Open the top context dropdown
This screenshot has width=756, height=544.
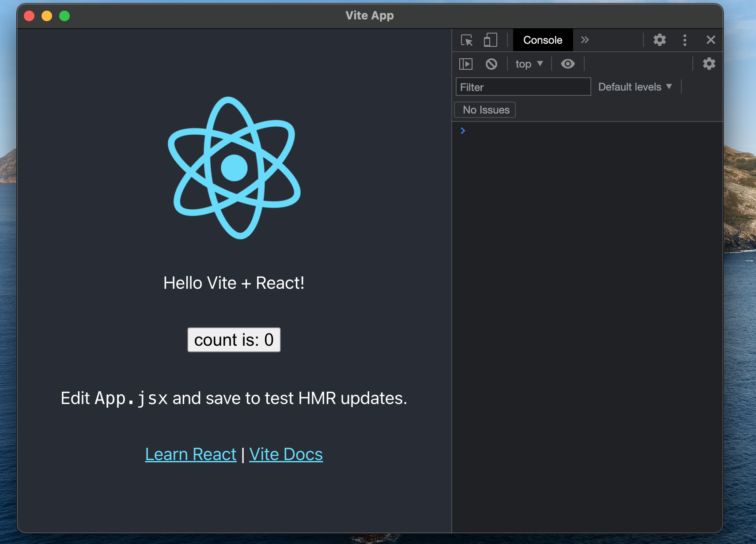[x=529, y=64]
